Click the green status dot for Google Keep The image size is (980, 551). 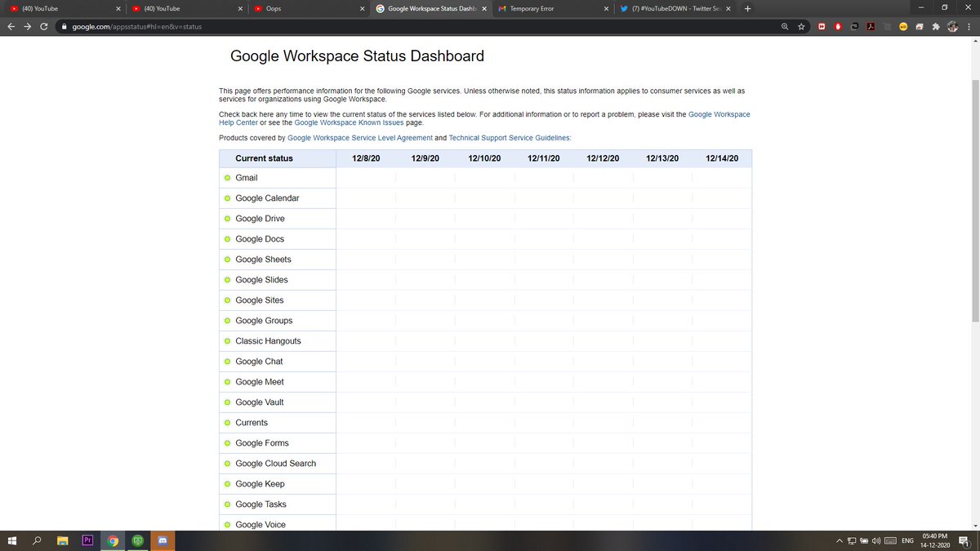[227, 484]
